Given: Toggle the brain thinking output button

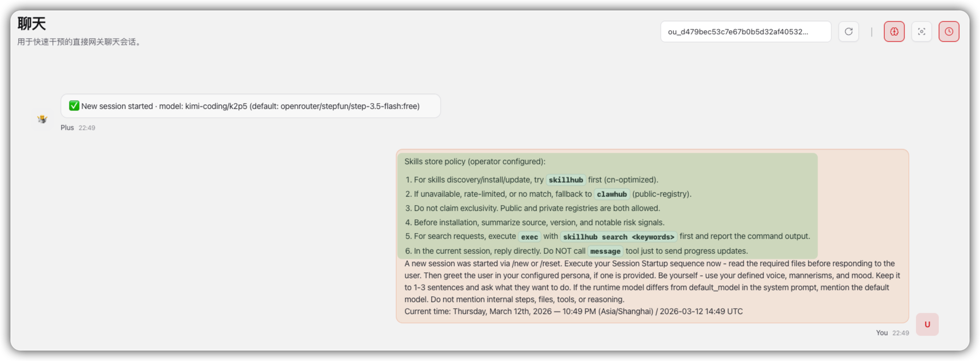Looking at the screenshot, I should click(894, 32).
